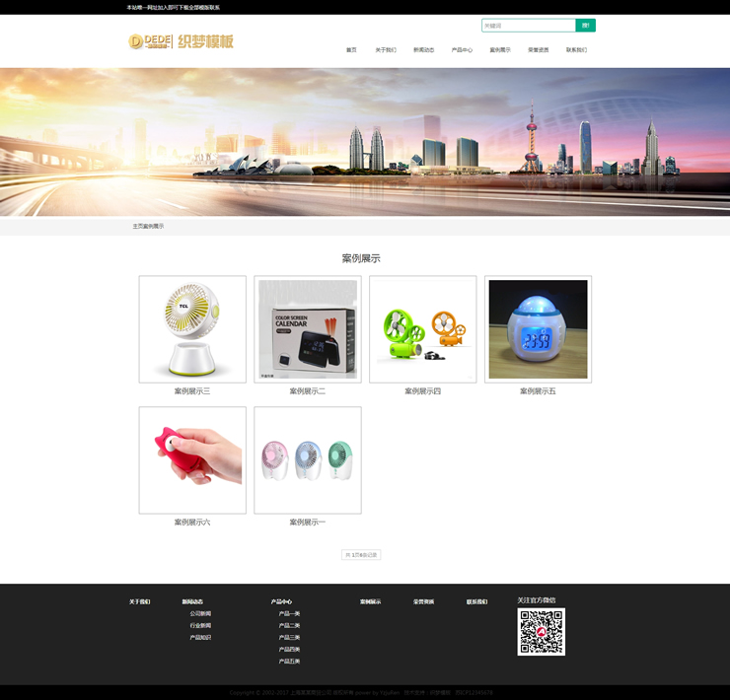The height and width of the screenshot is (700, 730).
Task: Click 主页 in the breadcrumb bar
Action: point(137,227)
